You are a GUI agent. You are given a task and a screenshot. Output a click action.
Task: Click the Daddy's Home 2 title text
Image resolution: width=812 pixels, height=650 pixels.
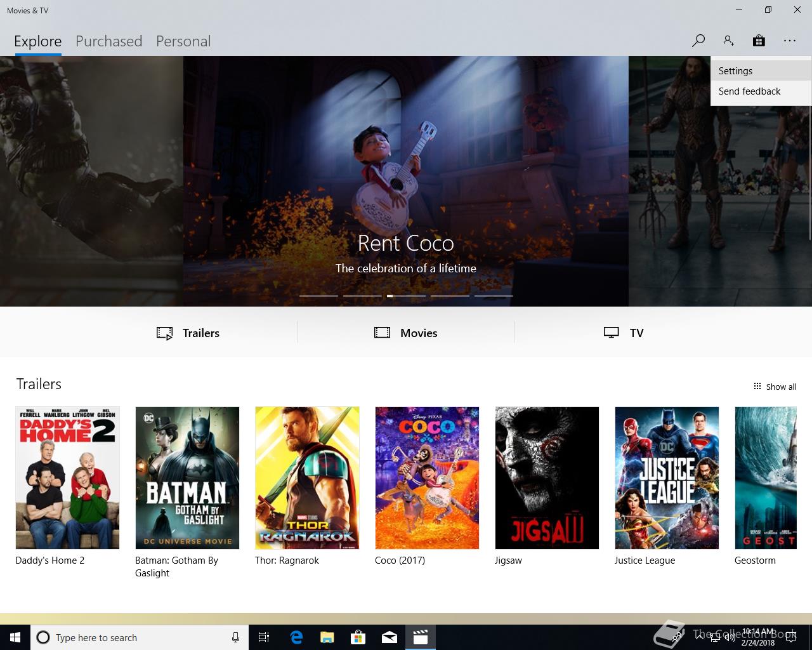tap(50, 560)
